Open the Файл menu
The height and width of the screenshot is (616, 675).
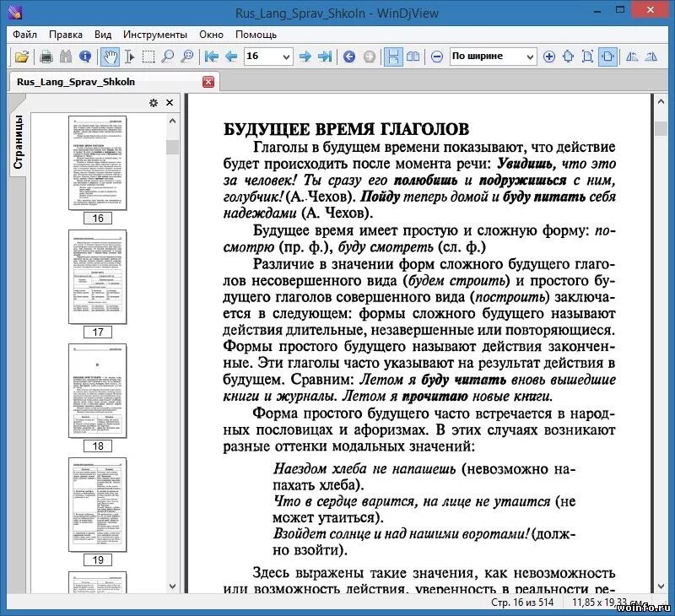click(x=24, y=35)
